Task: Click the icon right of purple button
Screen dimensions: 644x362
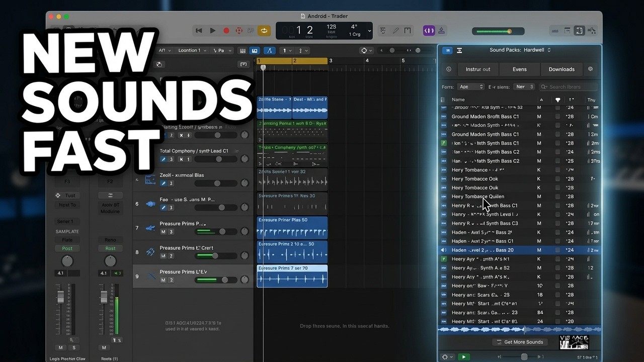Action: point(442,31)
